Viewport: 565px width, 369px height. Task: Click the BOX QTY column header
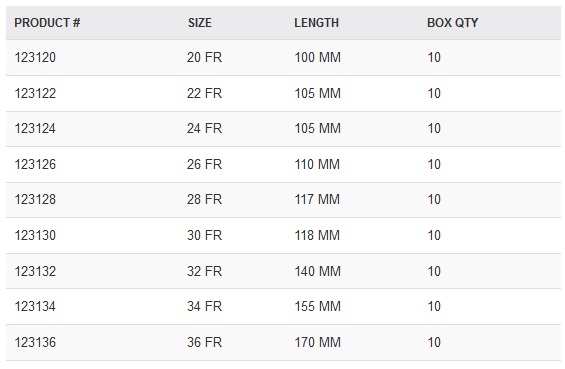pos(453,23)
